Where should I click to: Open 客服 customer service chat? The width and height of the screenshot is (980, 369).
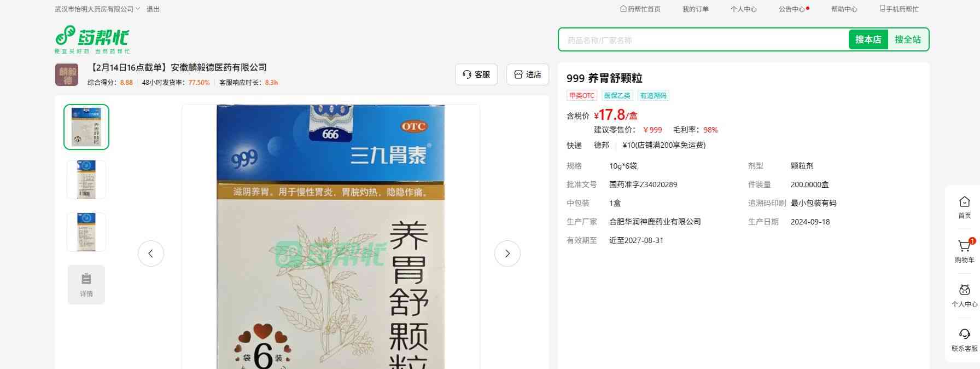point(476,74)
